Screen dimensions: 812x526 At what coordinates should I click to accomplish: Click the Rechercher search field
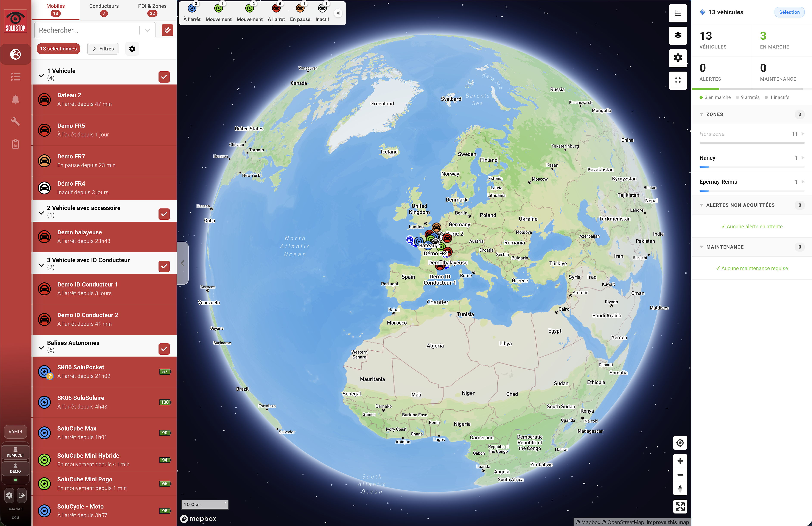pyautogui.click(x=87, y=30)
